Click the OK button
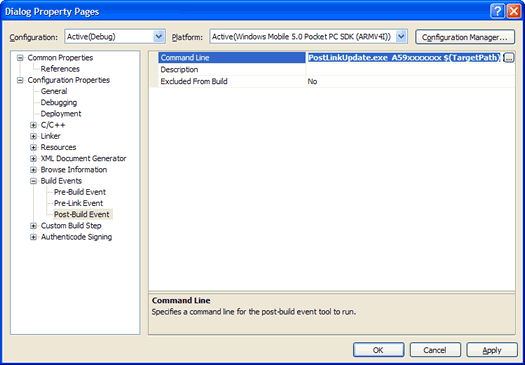The width and height of the screenshot is (525, 365). (378, 350)
